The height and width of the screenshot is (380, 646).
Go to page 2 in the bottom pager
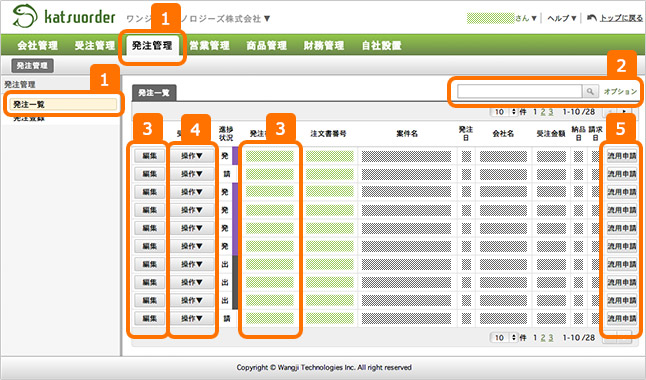coord(543,338)
